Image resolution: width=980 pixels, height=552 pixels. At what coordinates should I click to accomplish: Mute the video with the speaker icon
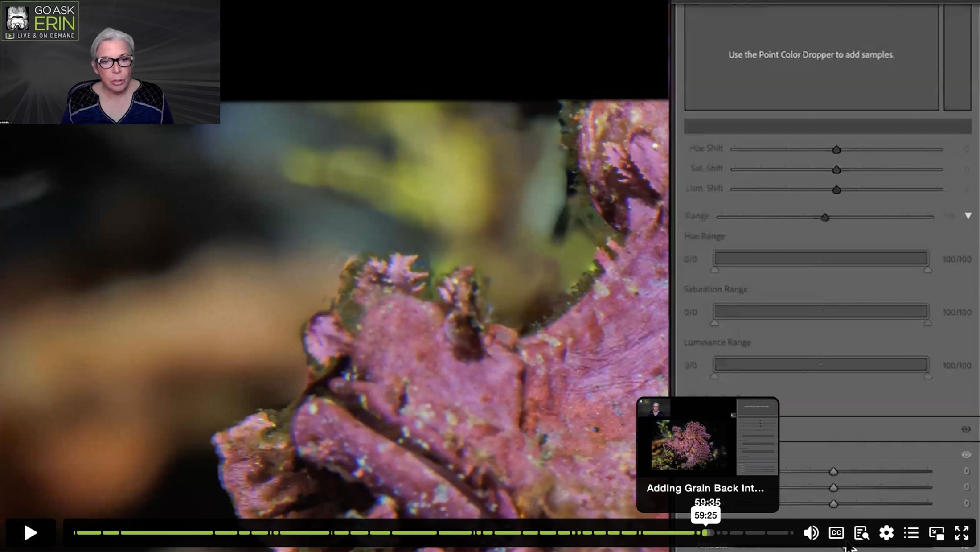click(x=811, y=533)
